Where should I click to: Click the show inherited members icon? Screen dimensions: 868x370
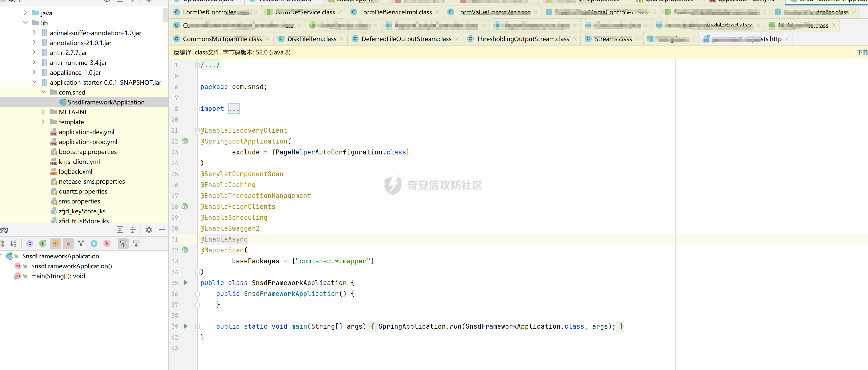[x=43, y=244]
